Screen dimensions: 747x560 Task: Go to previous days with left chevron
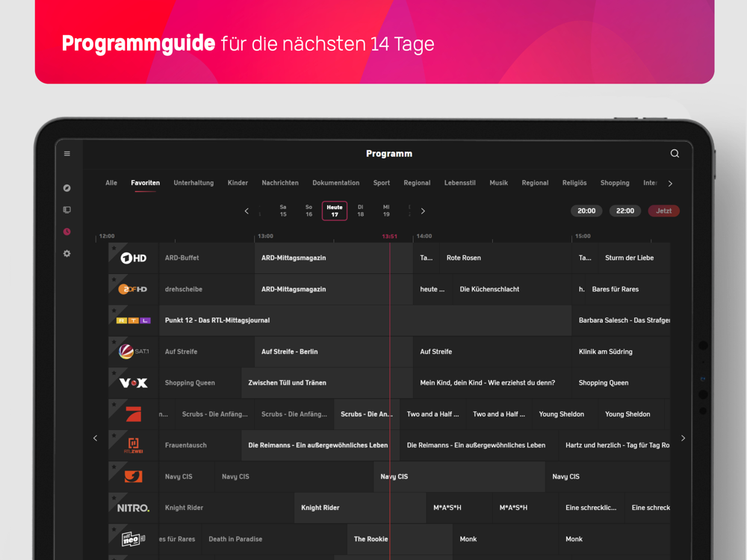tap(247, 211)
